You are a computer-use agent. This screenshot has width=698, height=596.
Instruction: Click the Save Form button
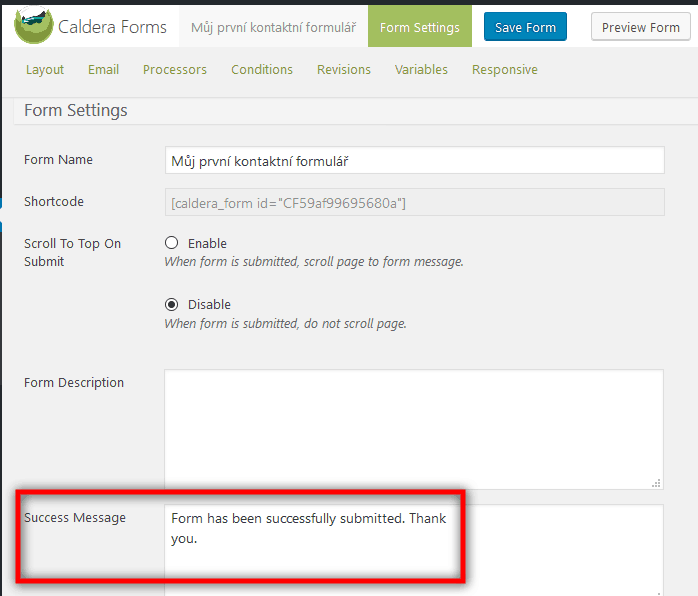(525, 27)
